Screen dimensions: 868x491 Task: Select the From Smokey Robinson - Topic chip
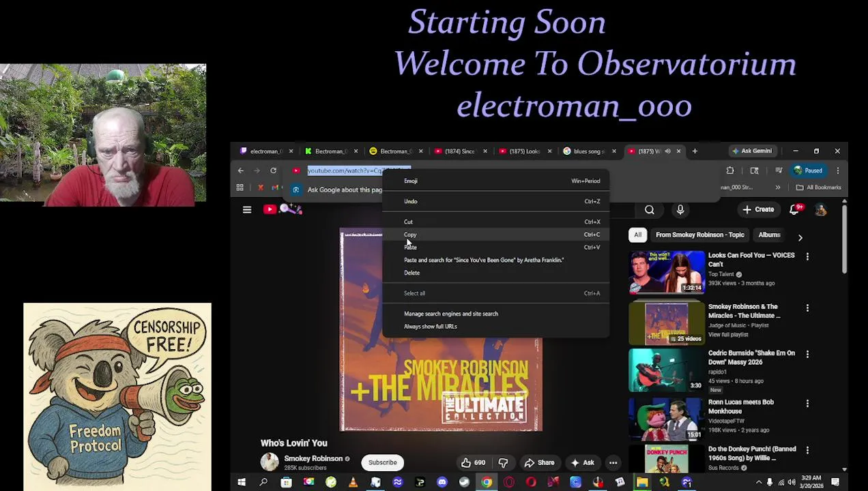699,235
